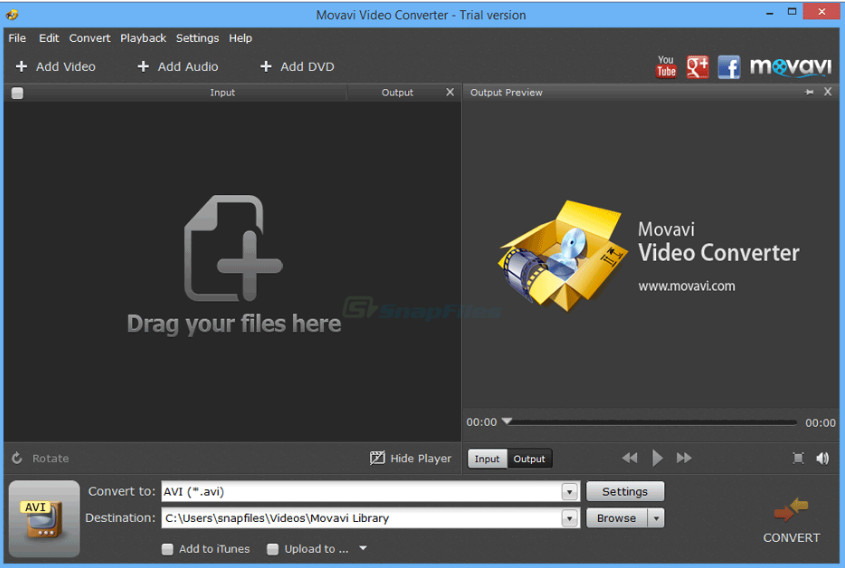Click the Hide Player icon button
The width and height of the screenshot is (845, 568).
[x=377, y=458]
